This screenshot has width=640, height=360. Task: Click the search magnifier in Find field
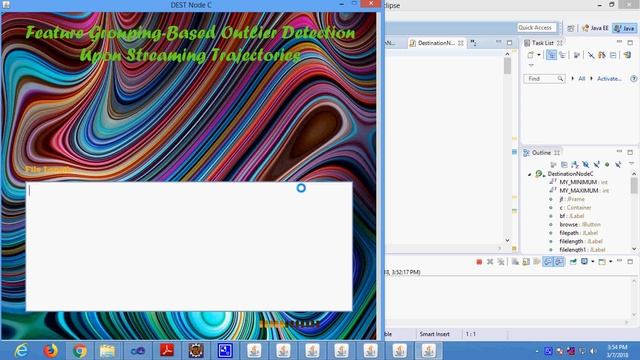point(560,78)
